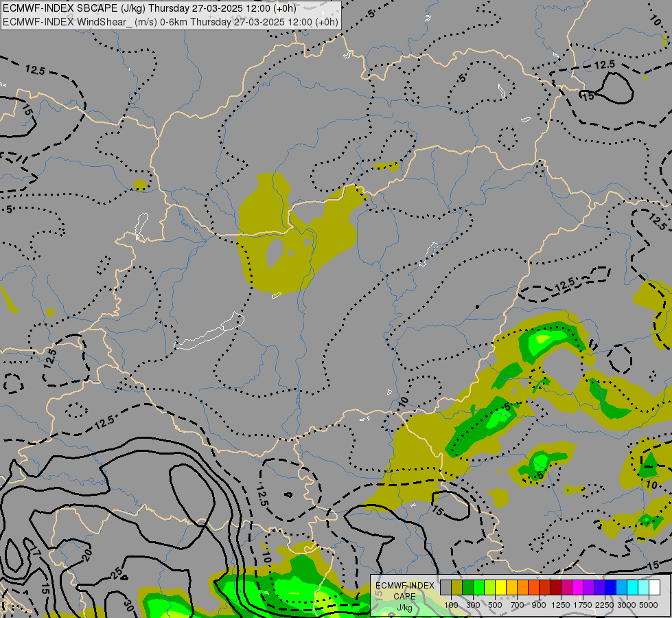Screen dimensions: 672x618
Task: Click the '20' shear contour label
Action: [87, 555]
